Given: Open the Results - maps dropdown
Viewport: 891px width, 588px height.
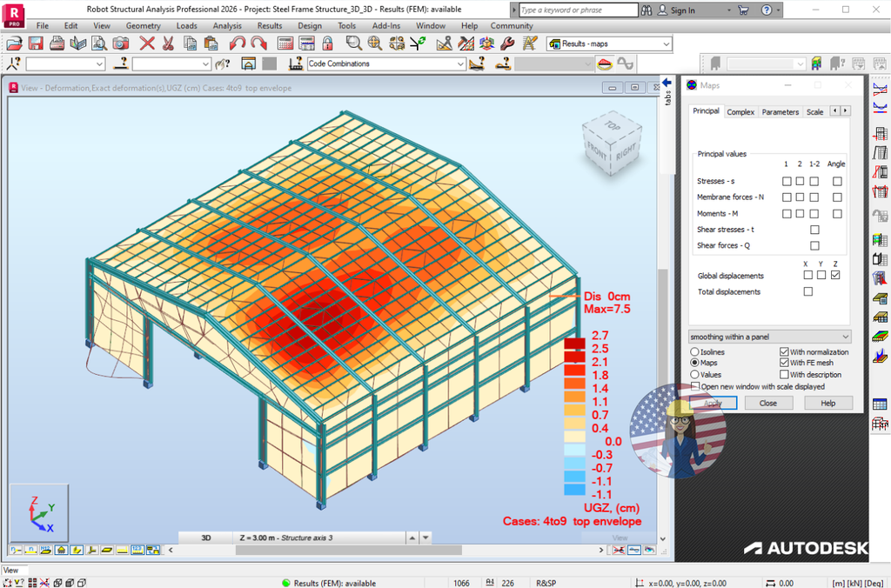Looking at the screenshot, I should (x=667, y=43).
